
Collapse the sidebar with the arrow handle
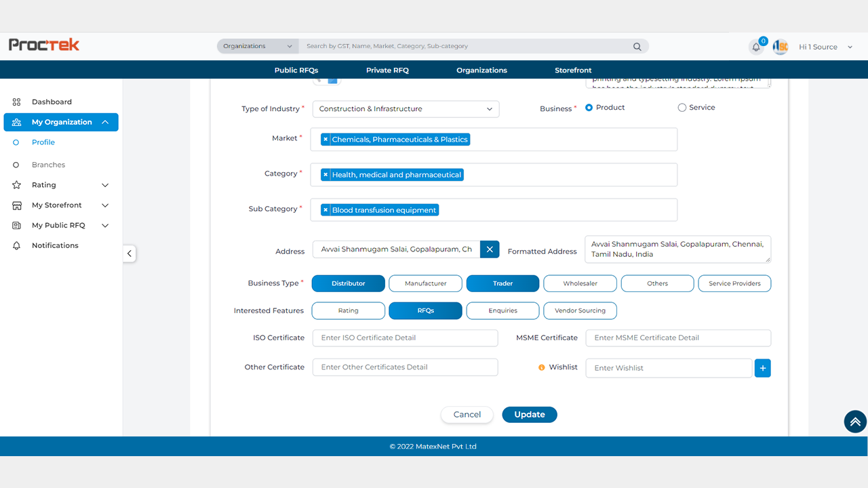[x=129, y=253]
